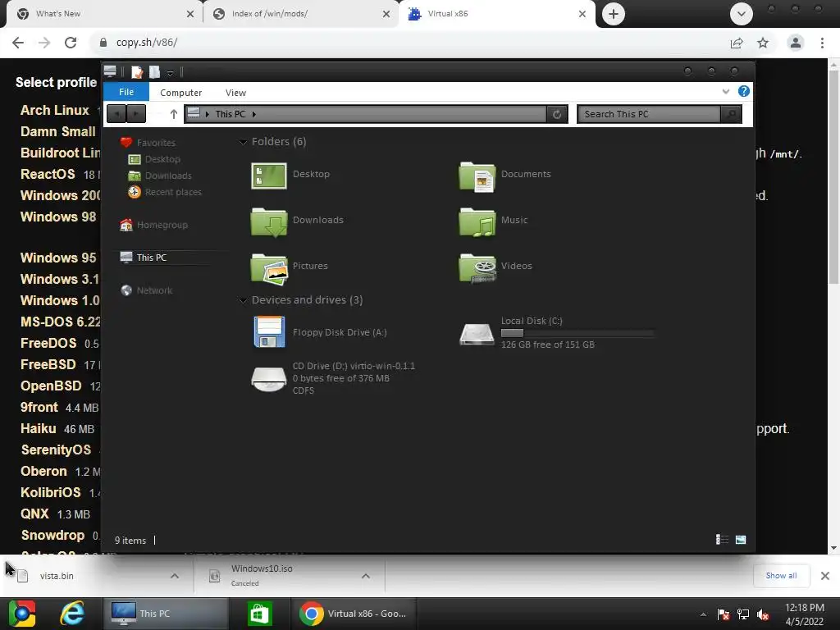Expand the ribbon with chevron arrow
This screenshot has height=630, width=840.
coord(726,91)
